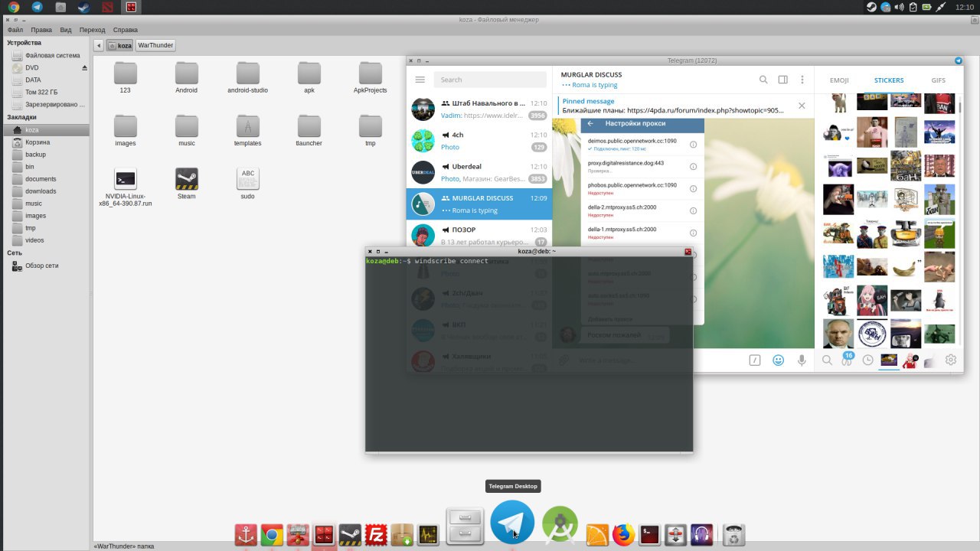Launch Steam from the dock
The image size is (980, 551).
[x=350, y=535]
